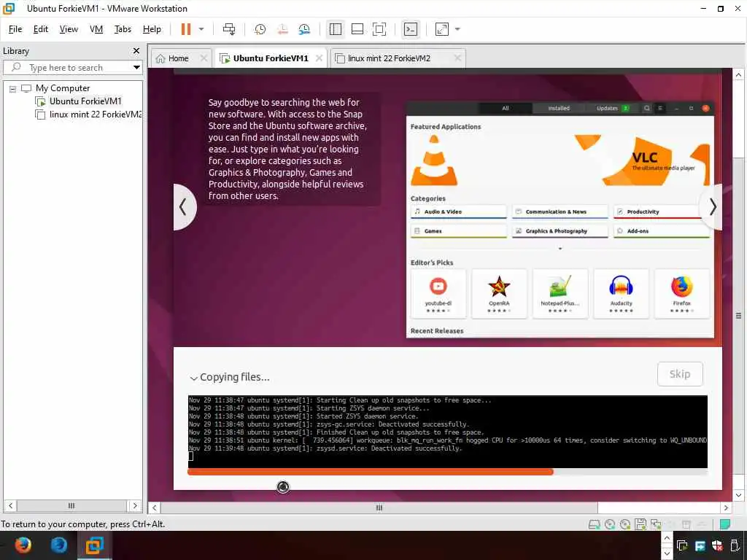Toggle the console view toolbar button
This screenshot has width=747, height=560.
pos(411,29)
